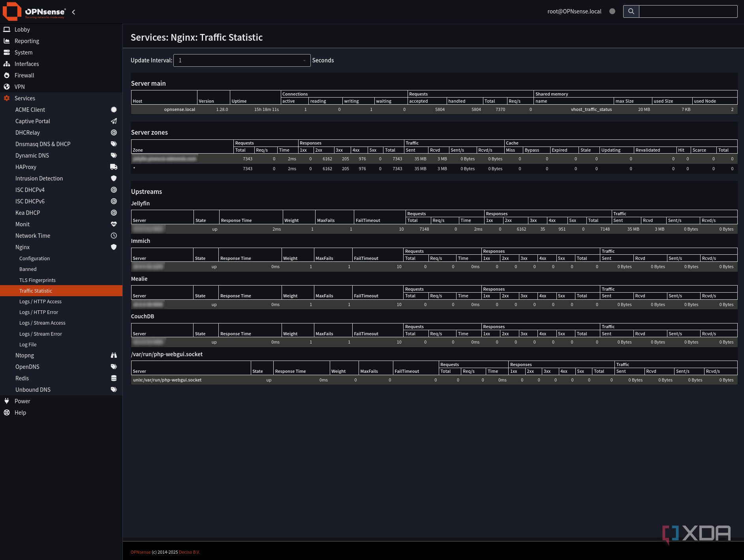Open TLS Fingerprints page

pyautogui.click(x=61, y=280)
